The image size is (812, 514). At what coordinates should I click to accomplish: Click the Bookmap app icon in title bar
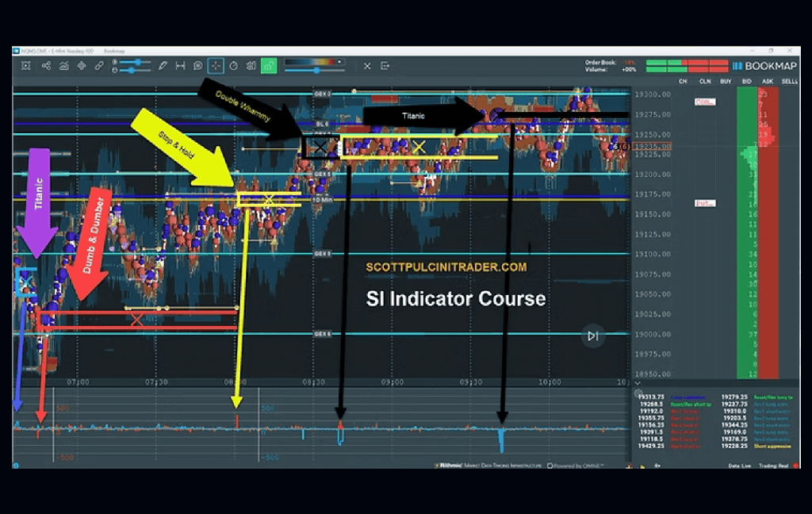(x=16, y=51)
